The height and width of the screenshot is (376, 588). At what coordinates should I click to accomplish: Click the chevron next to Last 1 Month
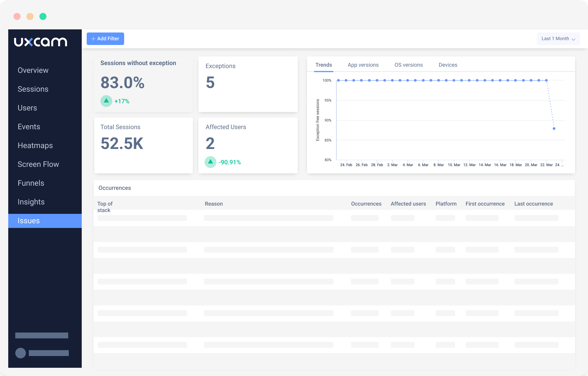click(574, 39)
